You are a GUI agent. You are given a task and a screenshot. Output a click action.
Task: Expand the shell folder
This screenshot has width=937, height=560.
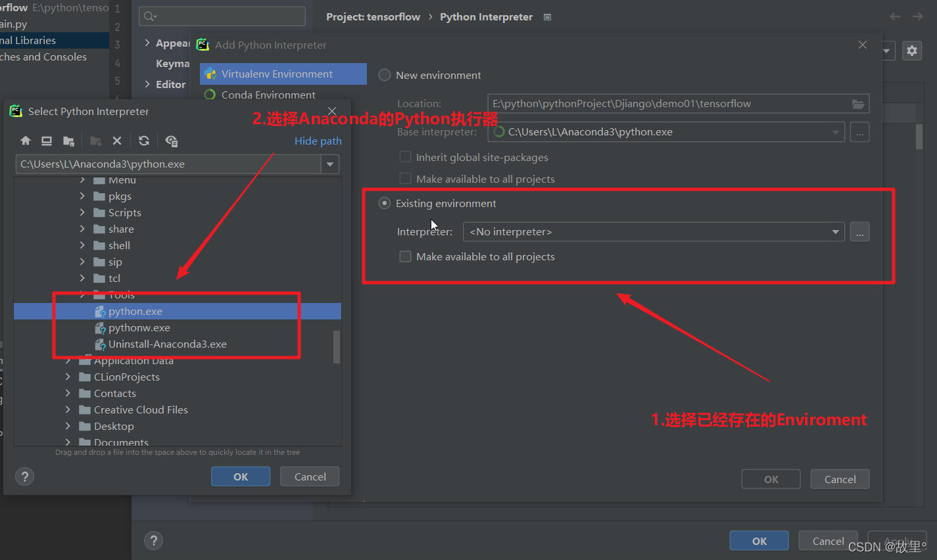tap(82, 245)
